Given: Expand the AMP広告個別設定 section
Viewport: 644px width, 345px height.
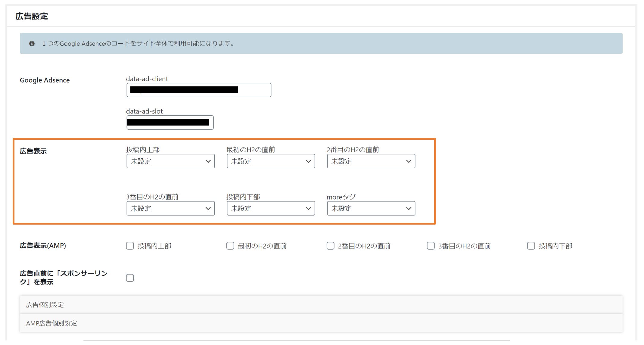Looking at the screenshot, I should [x=51, y=323].
